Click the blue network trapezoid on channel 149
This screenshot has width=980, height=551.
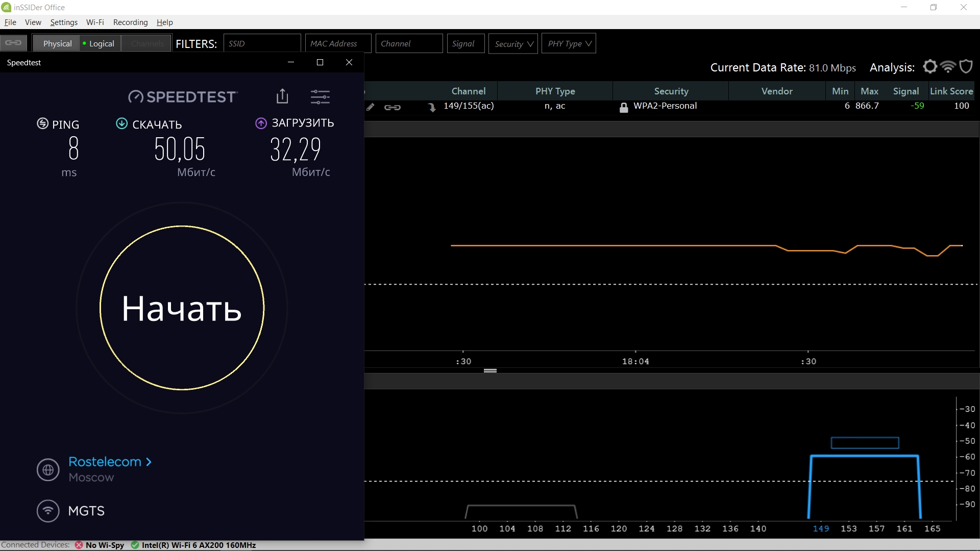pos(865,487)
